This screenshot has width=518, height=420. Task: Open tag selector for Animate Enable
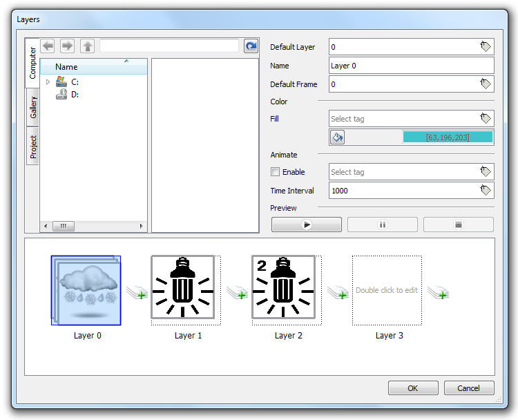pos(486,171)
